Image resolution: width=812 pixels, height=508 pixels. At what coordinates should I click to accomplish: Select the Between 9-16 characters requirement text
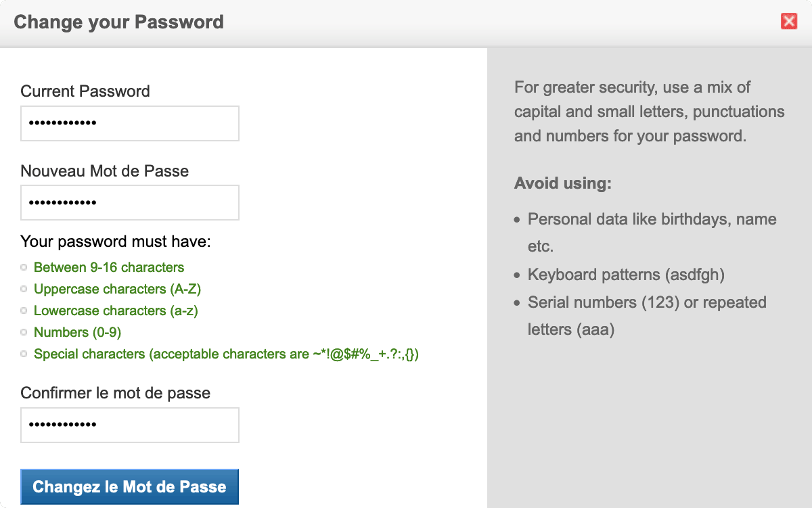pyautogui.click(x=109, y=267)
